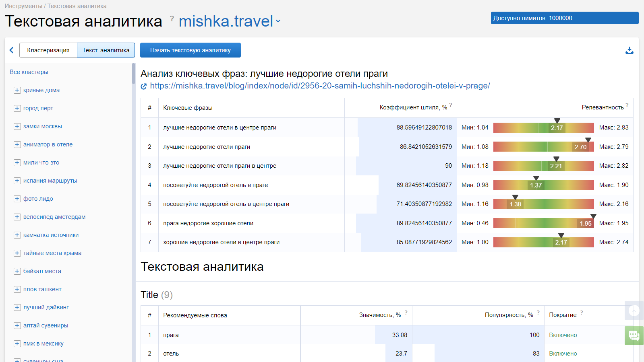
Task: Click the cluster list vertical scrollbar
Action: click(x=133, y=74)
